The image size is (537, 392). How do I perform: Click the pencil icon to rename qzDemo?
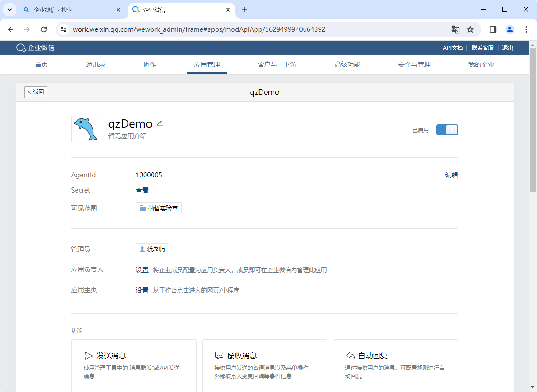click(159, 123)
